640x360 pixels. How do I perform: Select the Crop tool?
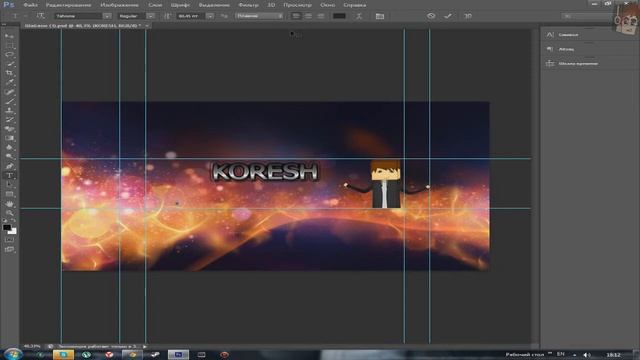click(9, 73)
